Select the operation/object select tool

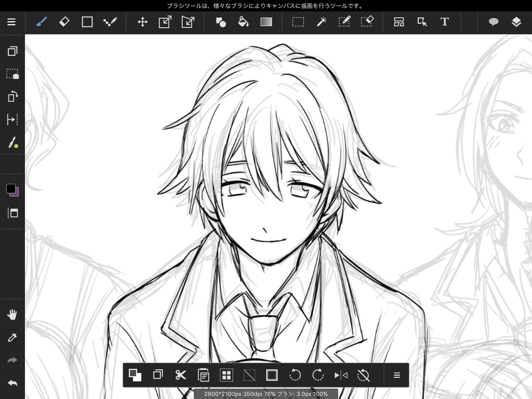422,22
